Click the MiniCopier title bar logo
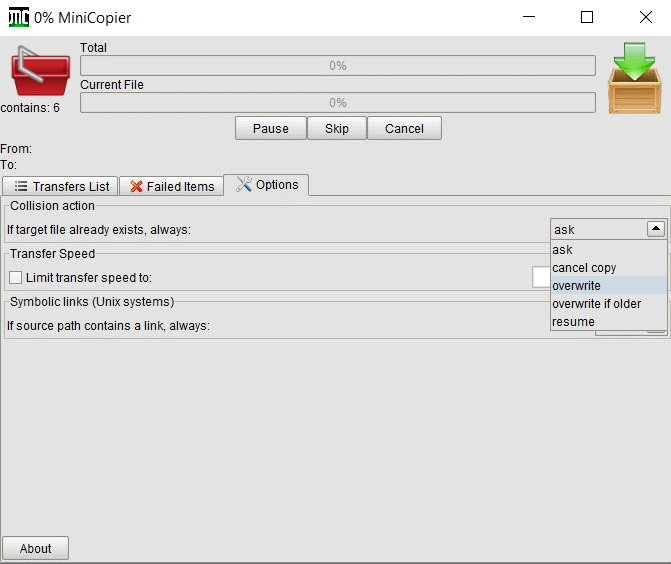671x564 pixels. click(x=19, y=17)
